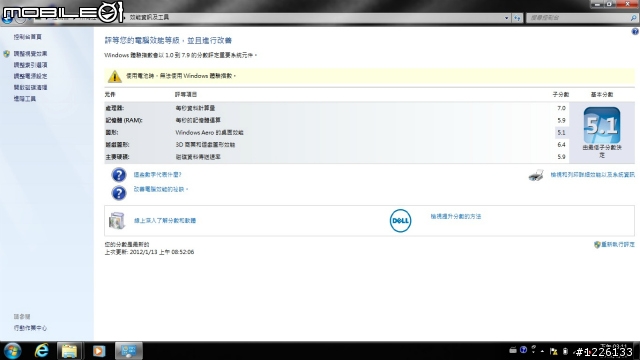Viewport: 640px width, 360px height.
Task: Open Windows Explorer folder on taskbar
Action: [69, 351]
